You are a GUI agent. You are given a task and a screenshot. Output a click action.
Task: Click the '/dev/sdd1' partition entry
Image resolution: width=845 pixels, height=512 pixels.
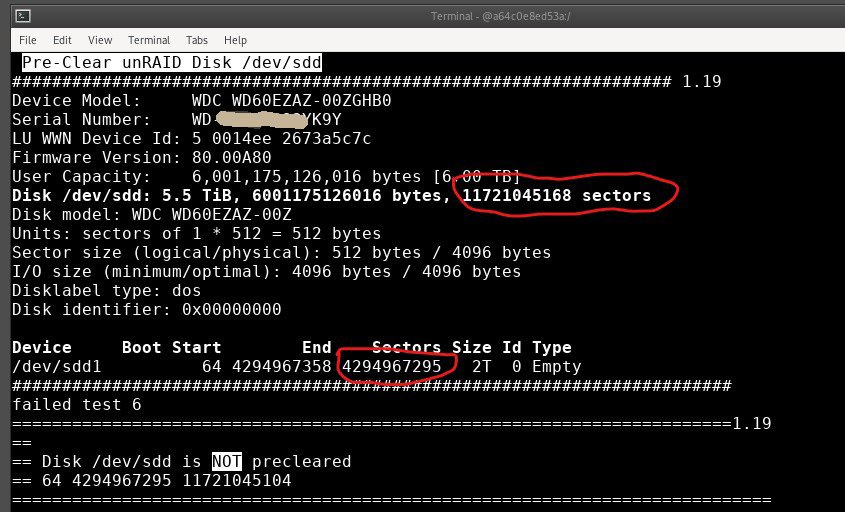57,366
